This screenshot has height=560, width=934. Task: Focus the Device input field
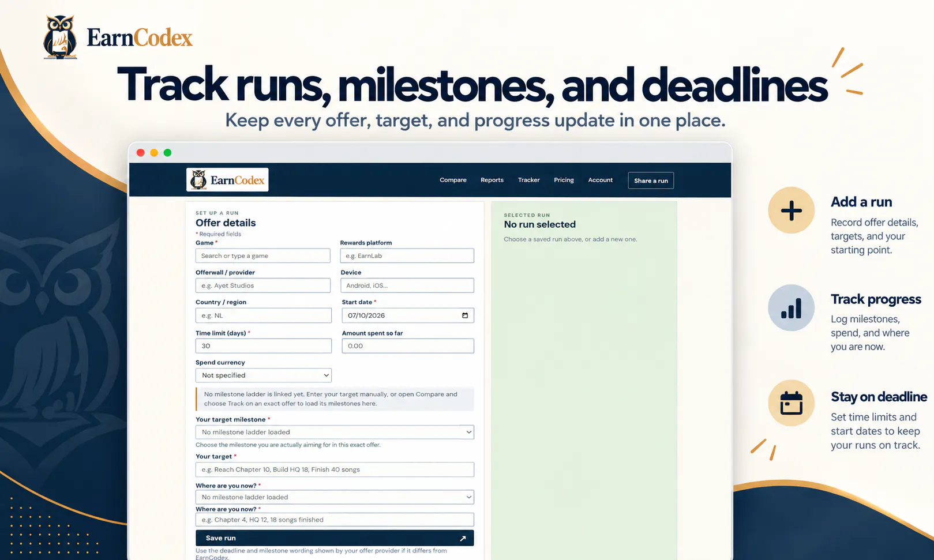tap(407, 285)
